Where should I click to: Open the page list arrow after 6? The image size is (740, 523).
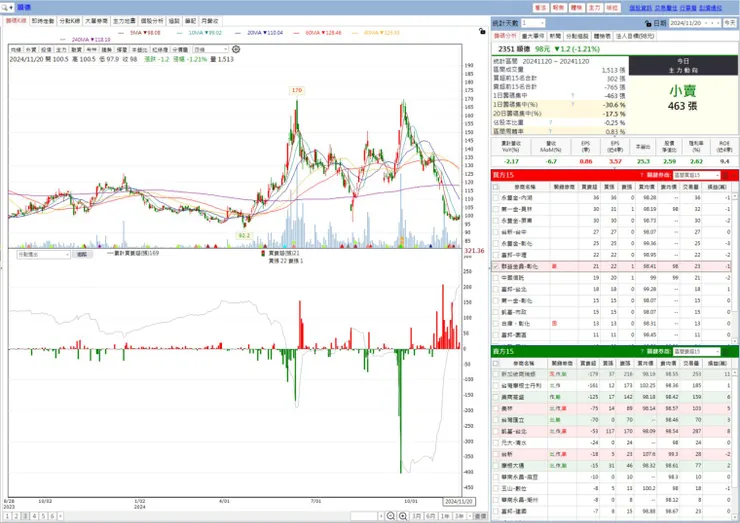coord(60,516)
